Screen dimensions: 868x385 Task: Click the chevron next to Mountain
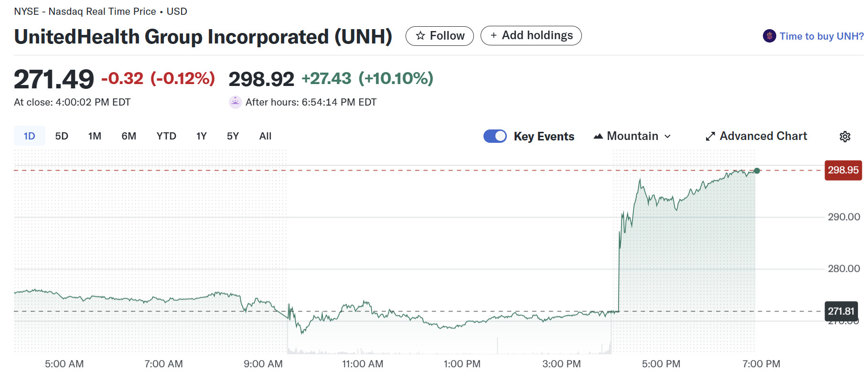tap(667, 137)
